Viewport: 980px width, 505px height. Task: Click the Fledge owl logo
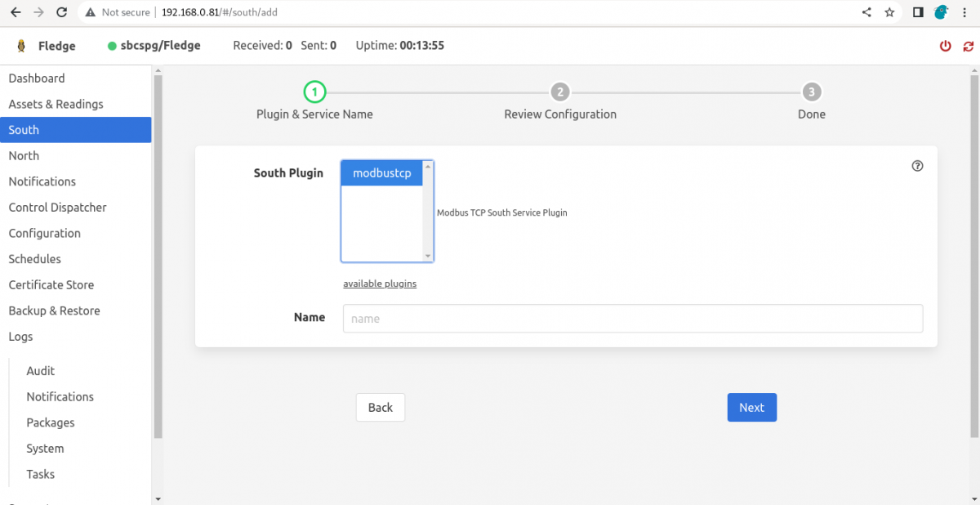20,46
